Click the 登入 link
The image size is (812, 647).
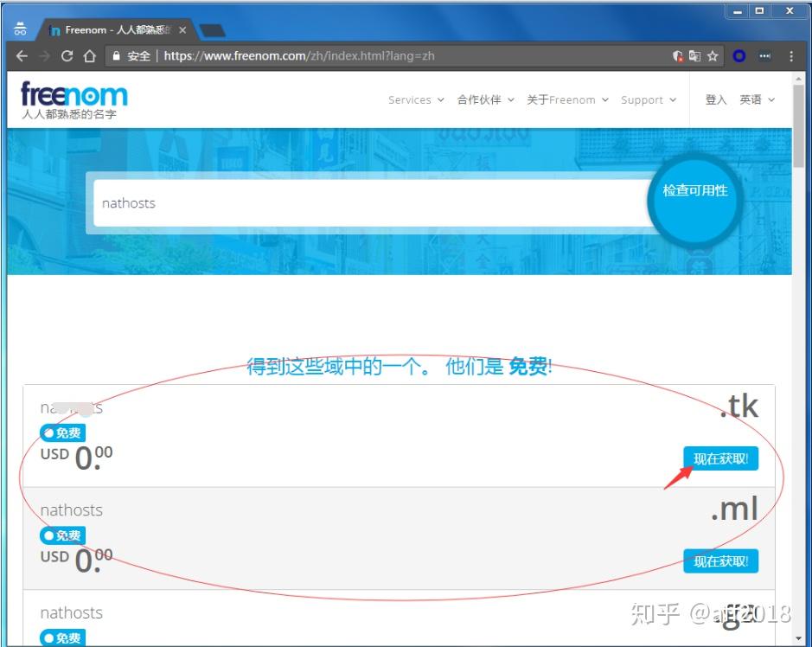click(714, 99)
